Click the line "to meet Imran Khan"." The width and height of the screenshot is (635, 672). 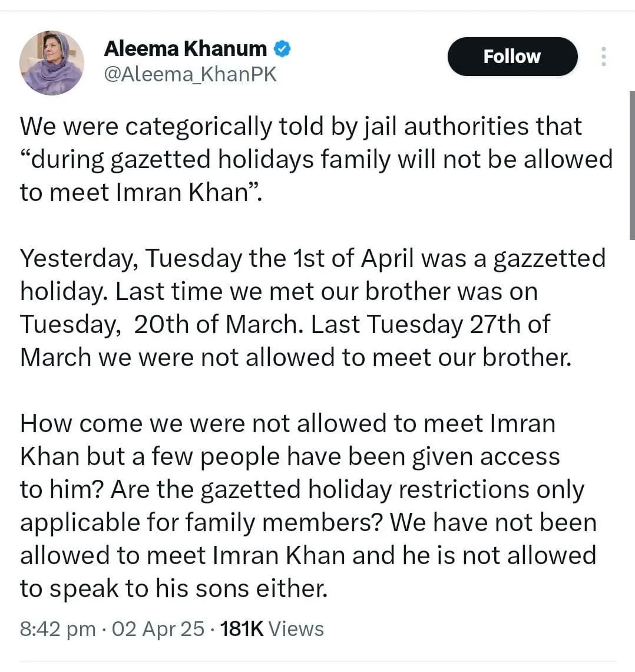pyautogui.click(x=140, y=192)
